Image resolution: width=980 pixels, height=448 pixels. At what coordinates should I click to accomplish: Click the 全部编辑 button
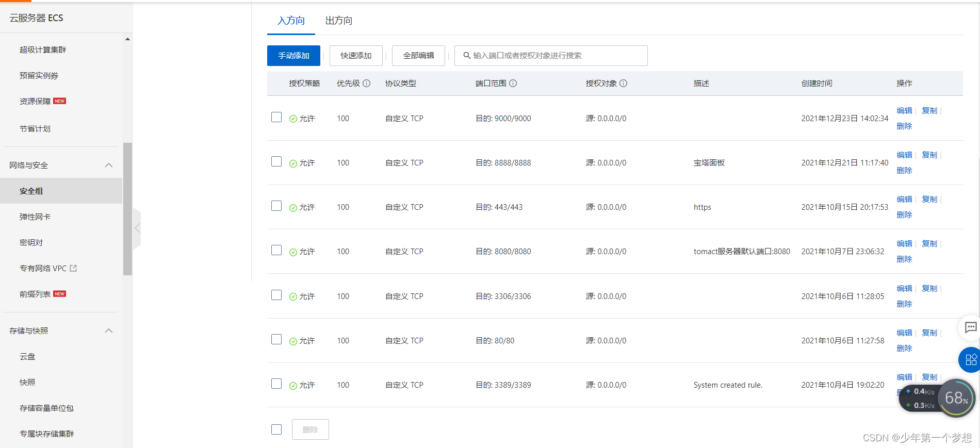418,56
